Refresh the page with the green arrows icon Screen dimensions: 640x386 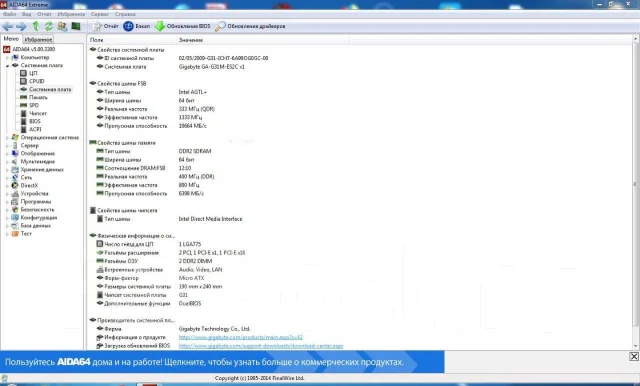[49, 26]
